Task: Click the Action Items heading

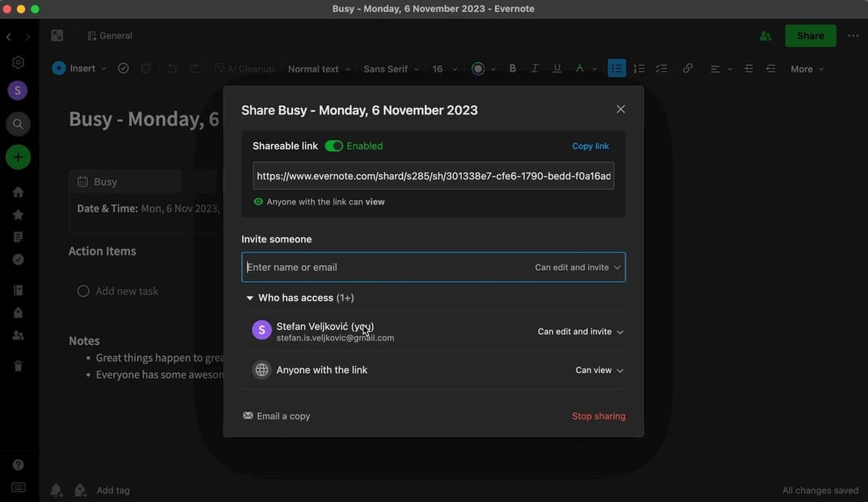Action: 103,251
